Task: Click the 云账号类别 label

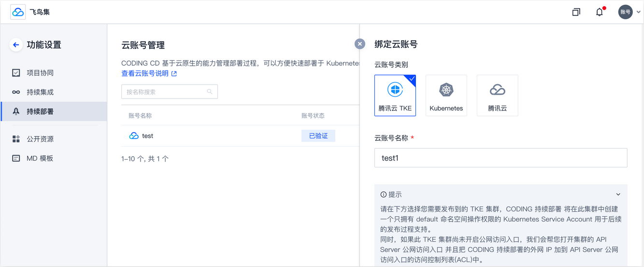Action: [391, 64]
